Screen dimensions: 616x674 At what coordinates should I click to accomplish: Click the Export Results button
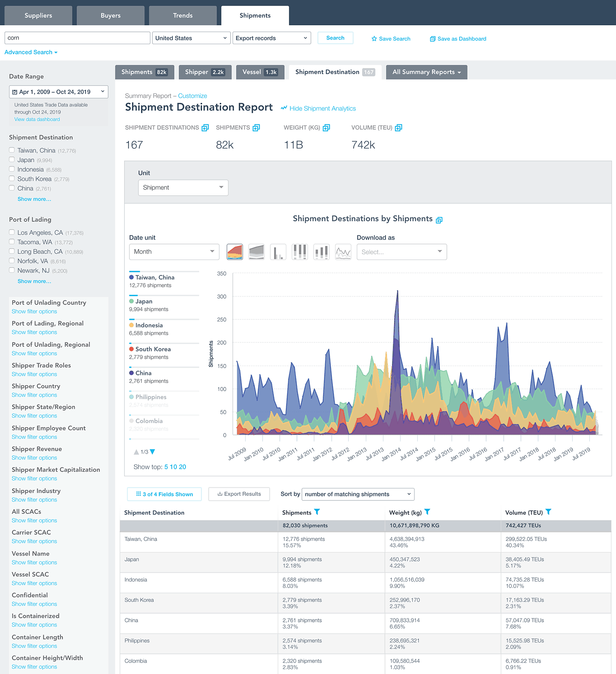239,494
